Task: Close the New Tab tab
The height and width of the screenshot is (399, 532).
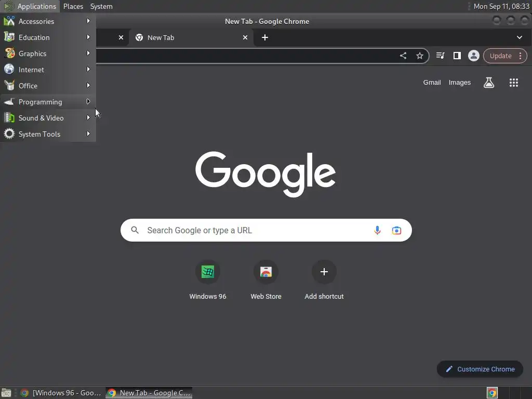Action: click(245, 37)
